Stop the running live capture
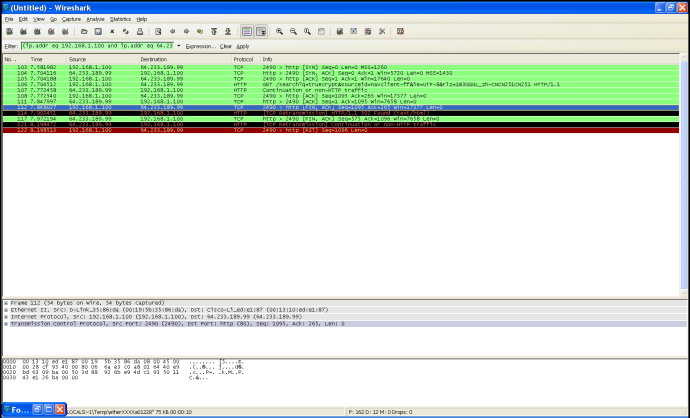 (x=51, y=32)
